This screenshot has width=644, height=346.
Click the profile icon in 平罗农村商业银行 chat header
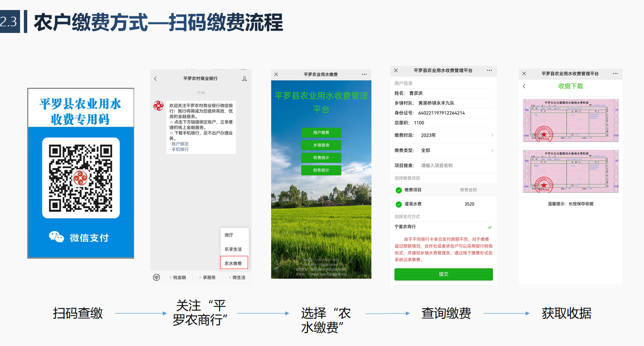tap(244, 79)
